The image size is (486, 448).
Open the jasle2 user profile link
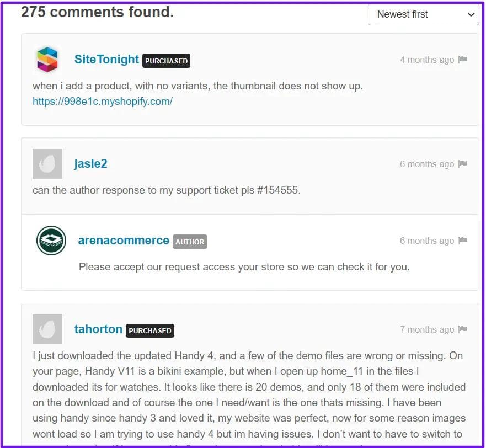coord(90,163)
